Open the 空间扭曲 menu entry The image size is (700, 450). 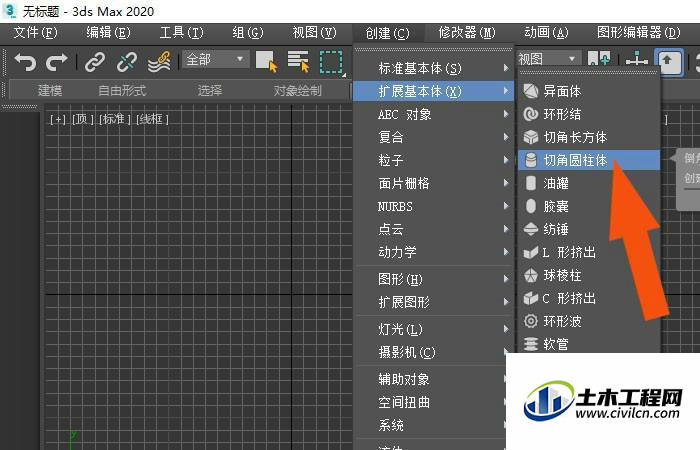point(430,402)
